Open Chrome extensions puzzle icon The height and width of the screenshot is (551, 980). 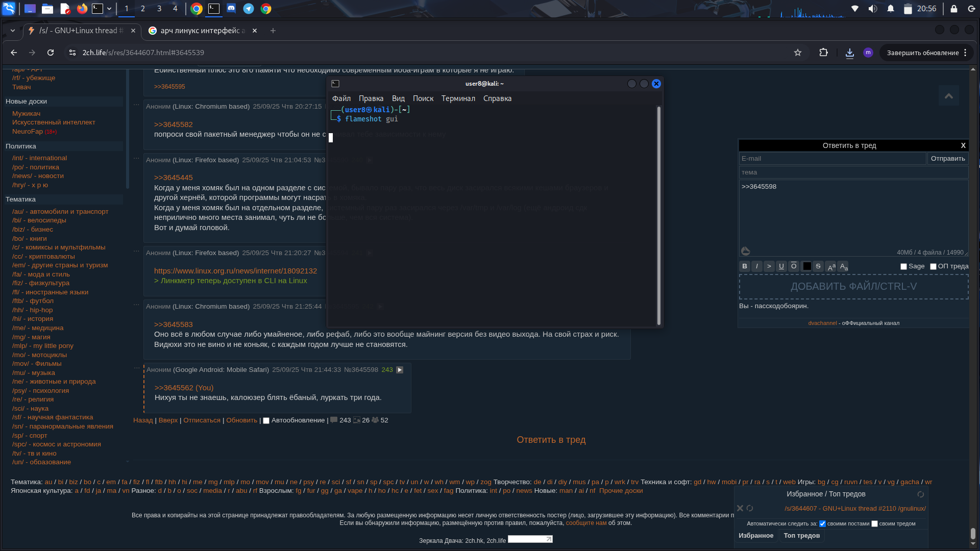pos(823,53)
